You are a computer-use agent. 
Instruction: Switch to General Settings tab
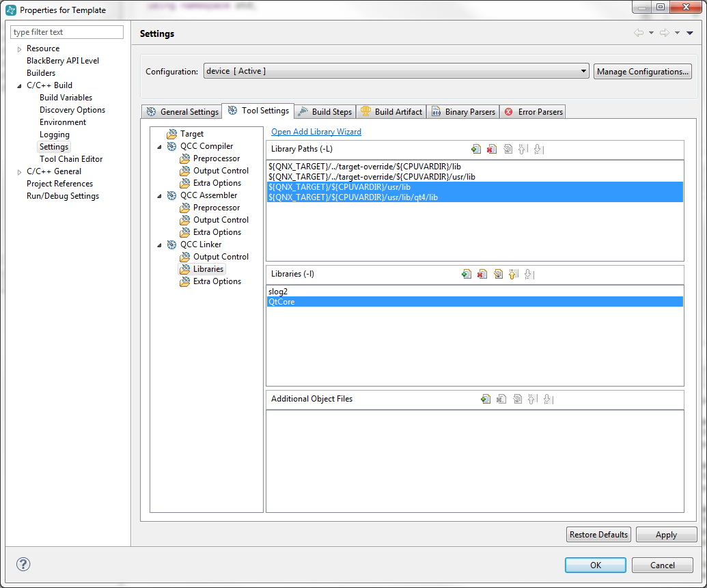182,112
